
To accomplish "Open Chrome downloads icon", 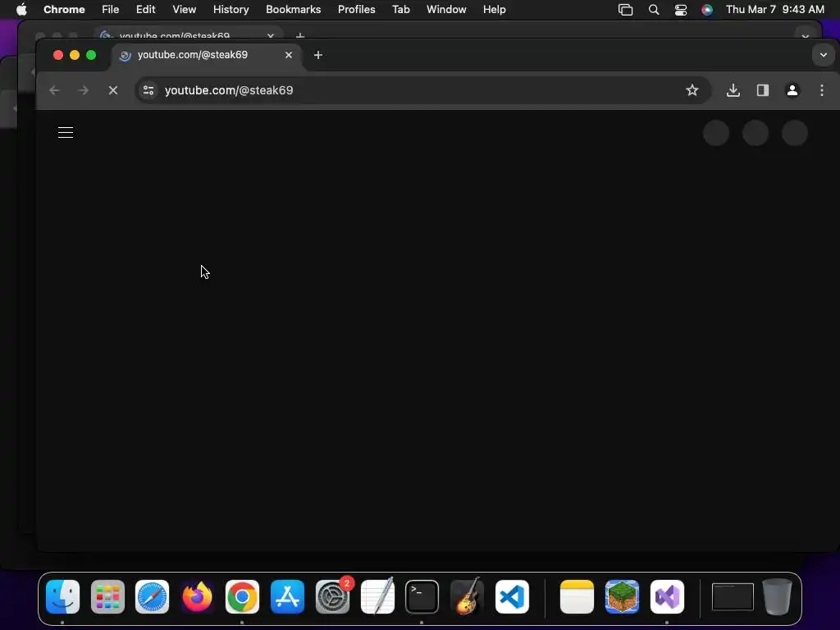I will coord(733,90).
